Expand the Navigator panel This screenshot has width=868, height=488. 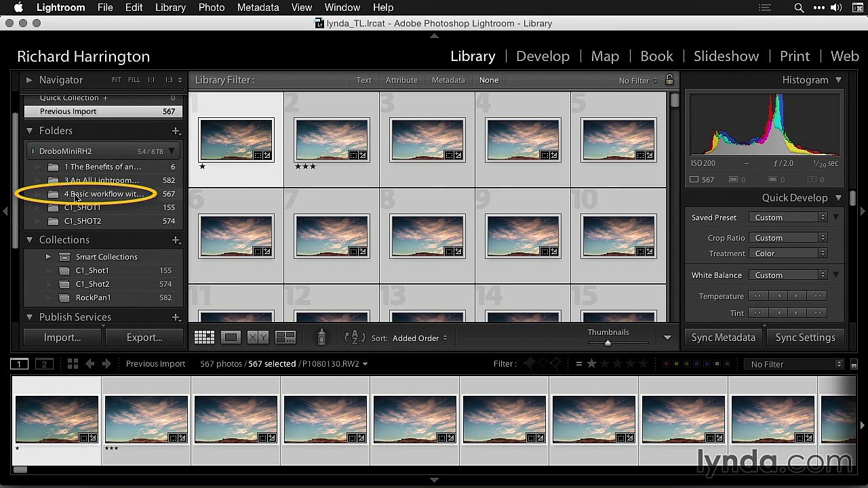pyautogui.click(x=29, y=80)
